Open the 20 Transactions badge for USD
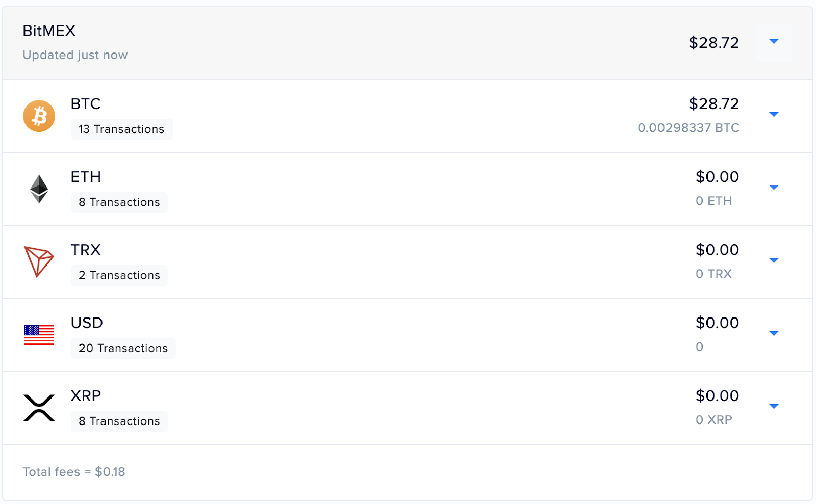816x504 pixels. (123, 348)
